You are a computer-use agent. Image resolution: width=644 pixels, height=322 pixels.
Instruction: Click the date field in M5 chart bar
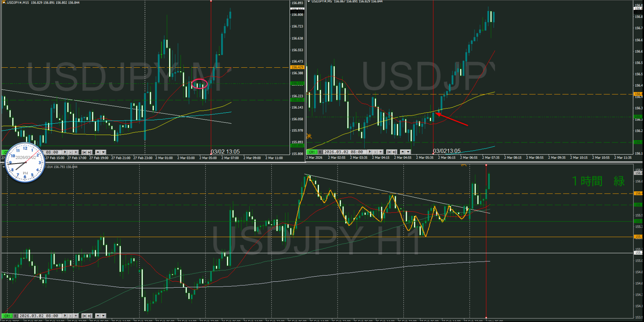(343, 152)
